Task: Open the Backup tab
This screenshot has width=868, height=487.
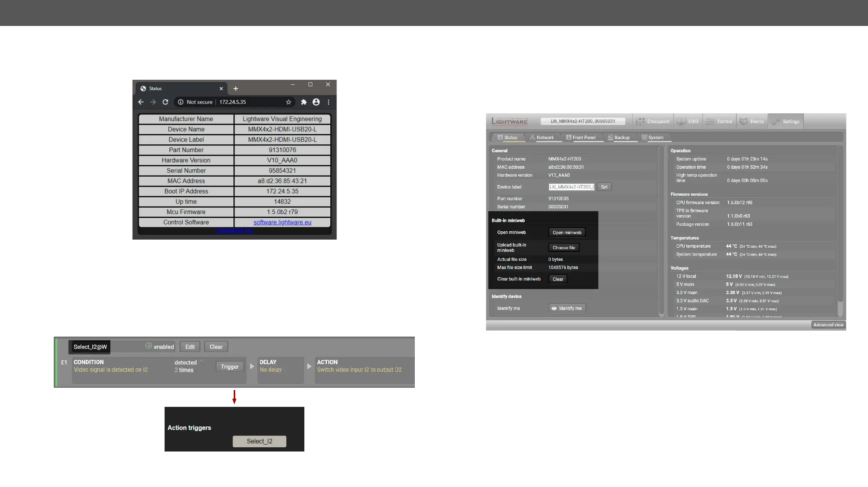Action: coord(618,137)
